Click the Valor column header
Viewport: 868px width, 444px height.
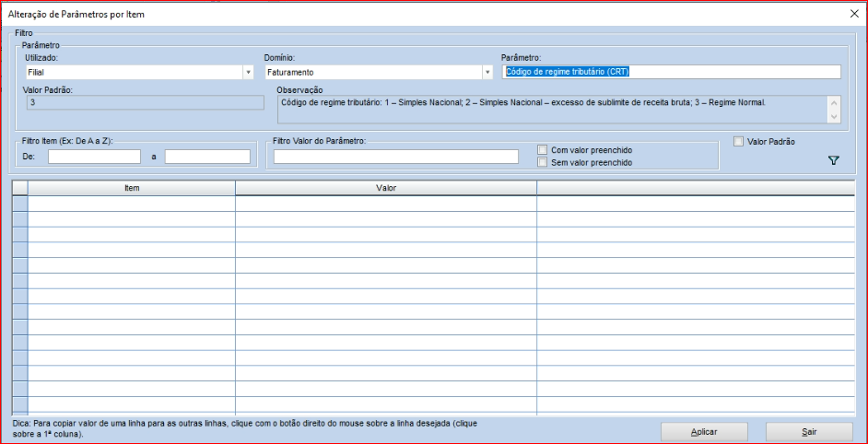click(x=386, y=188)
